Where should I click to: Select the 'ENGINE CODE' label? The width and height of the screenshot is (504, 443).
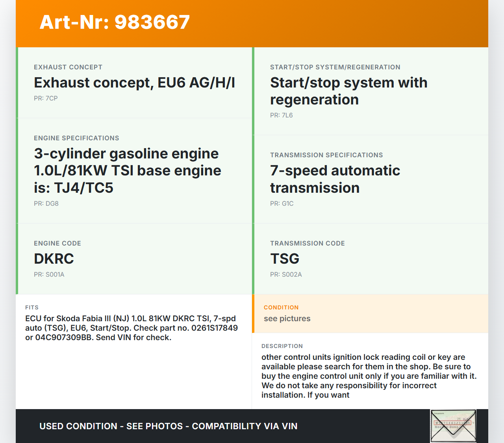pyautogui.click(x=57, y=243)
